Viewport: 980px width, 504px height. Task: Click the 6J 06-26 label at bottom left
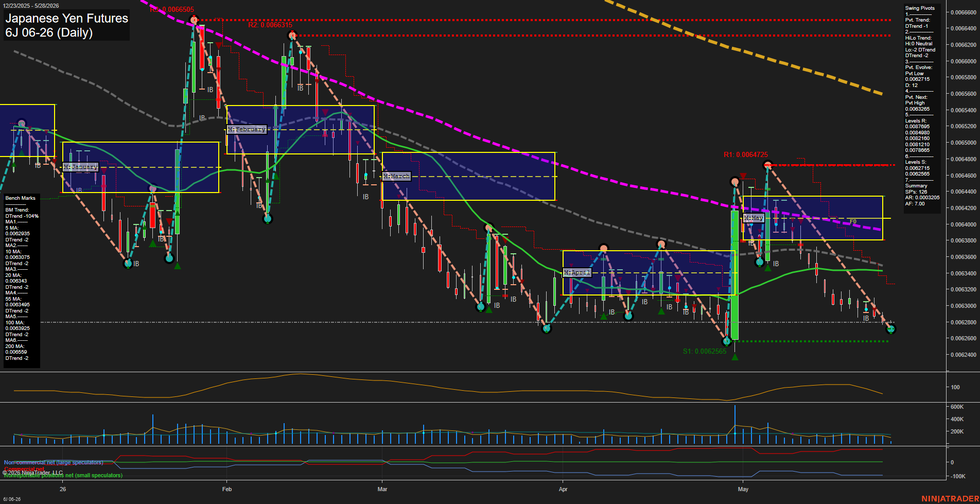pyautogui.click(x=12, y=499)
